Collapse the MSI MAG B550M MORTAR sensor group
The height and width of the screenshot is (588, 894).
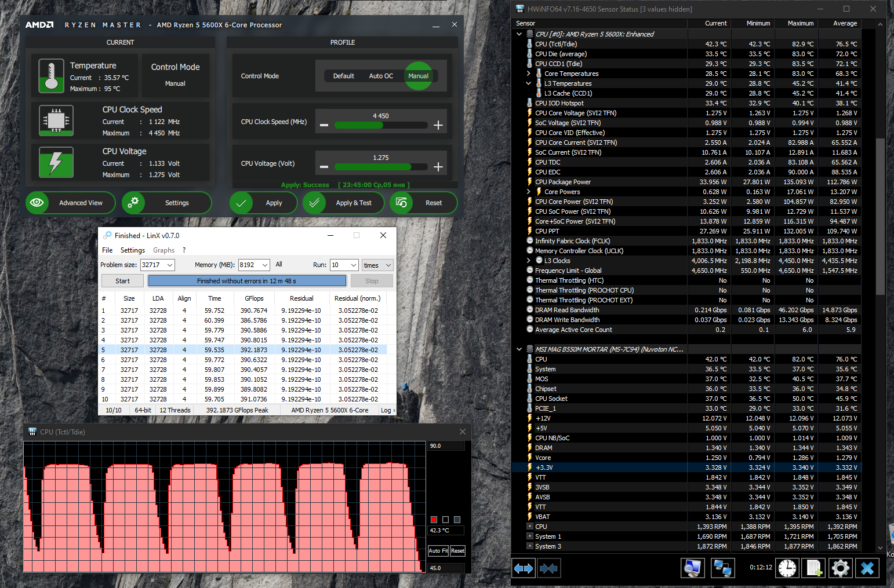coord(519,349)
